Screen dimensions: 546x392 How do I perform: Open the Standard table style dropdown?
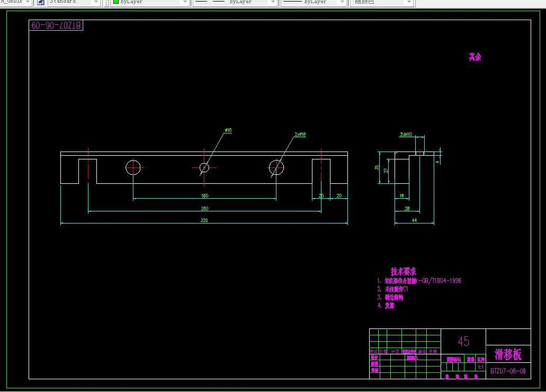coord(96,2)
